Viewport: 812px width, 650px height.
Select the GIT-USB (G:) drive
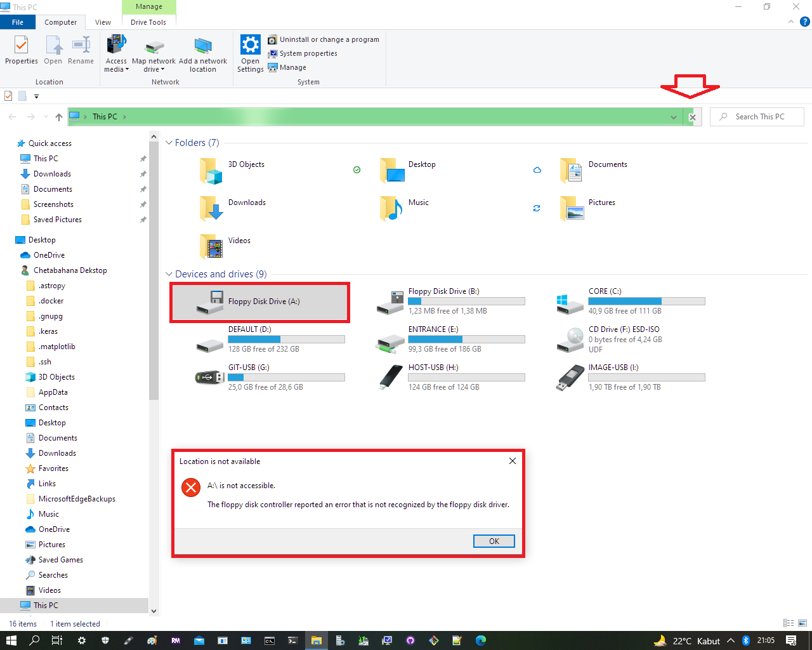(272, 378)
